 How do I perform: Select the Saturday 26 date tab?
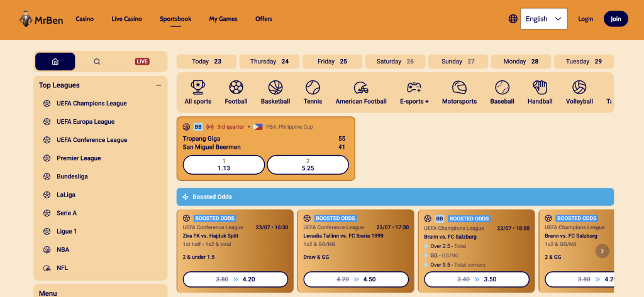pos(395,62)
